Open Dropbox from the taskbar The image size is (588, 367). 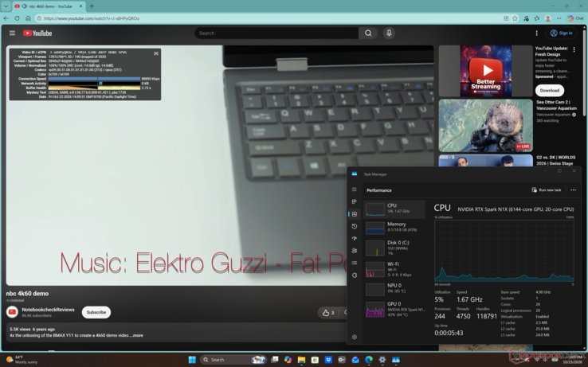point(328,360)
